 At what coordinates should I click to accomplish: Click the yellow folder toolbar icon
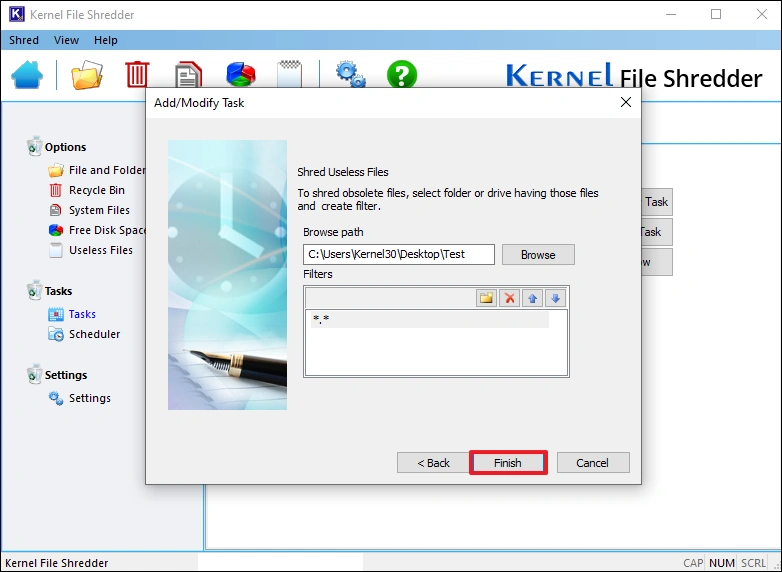coord(87,75)
